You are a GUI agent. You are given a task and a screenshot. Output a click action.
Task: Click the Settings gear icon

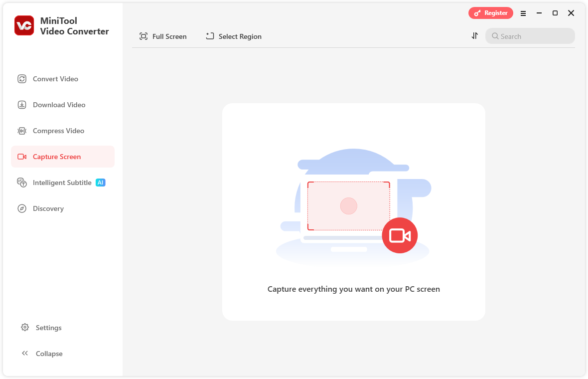click(25, 327)
